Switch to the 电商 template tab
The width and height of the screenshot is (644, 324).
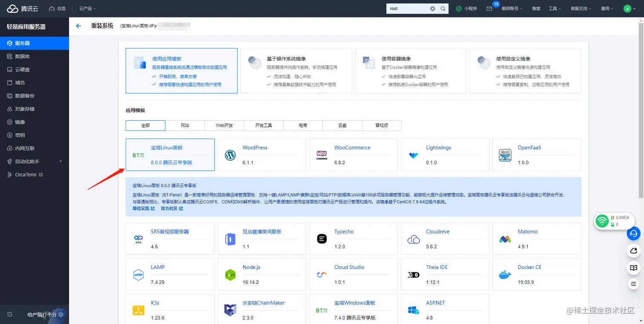303,125
